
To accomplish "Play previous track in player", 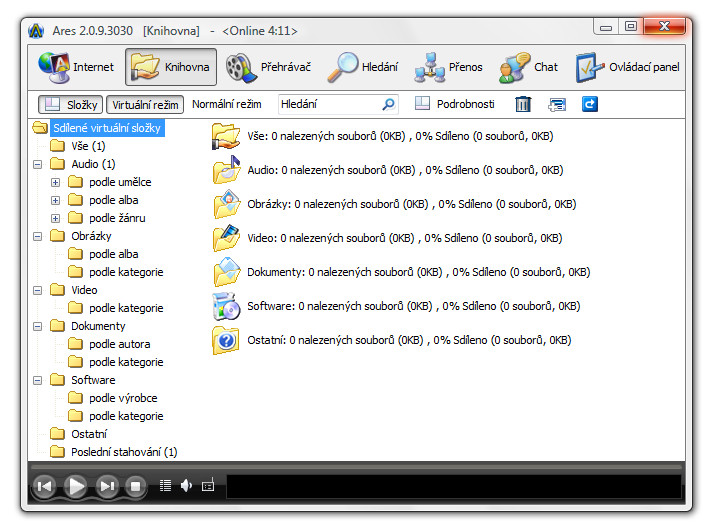I will click(44, 486).
